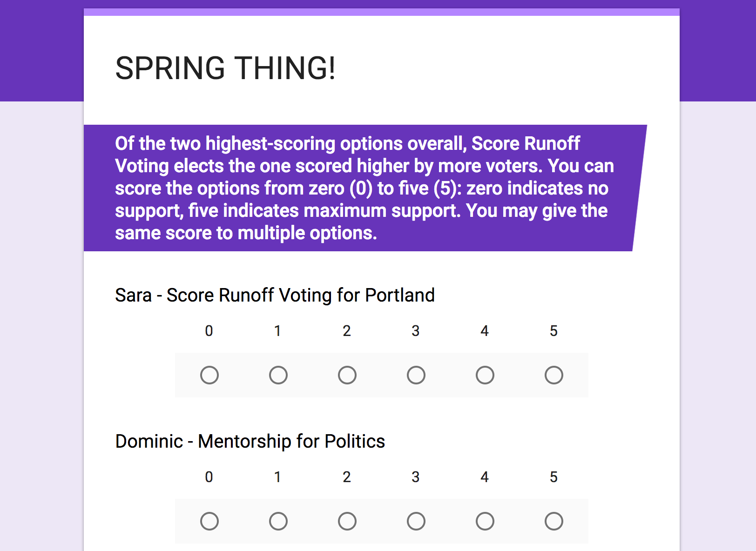The width and height of the screenshot is (756, 551).
Task: Choose score 3 for Sara's proposal
Action: pyautogui.click(x=416, y=375)
